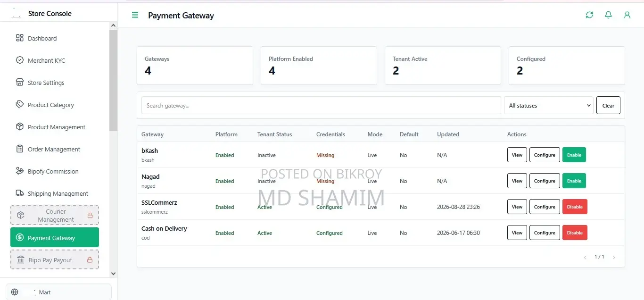Image resolution: width=644 pixels, height=300 pixels.
Task: Click the Store Settings shop icon
Action: click(20, 82)
